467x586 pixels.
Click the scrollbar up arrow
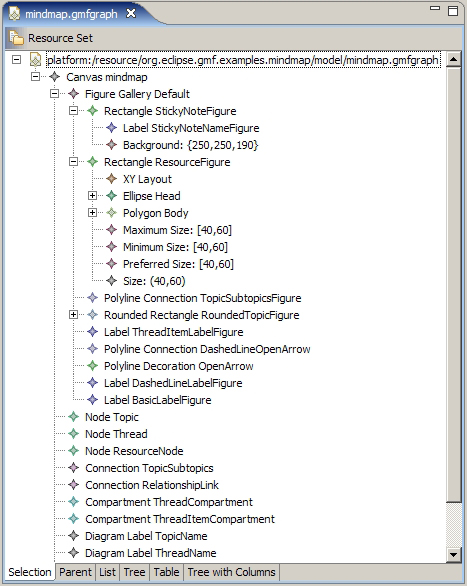454,59
